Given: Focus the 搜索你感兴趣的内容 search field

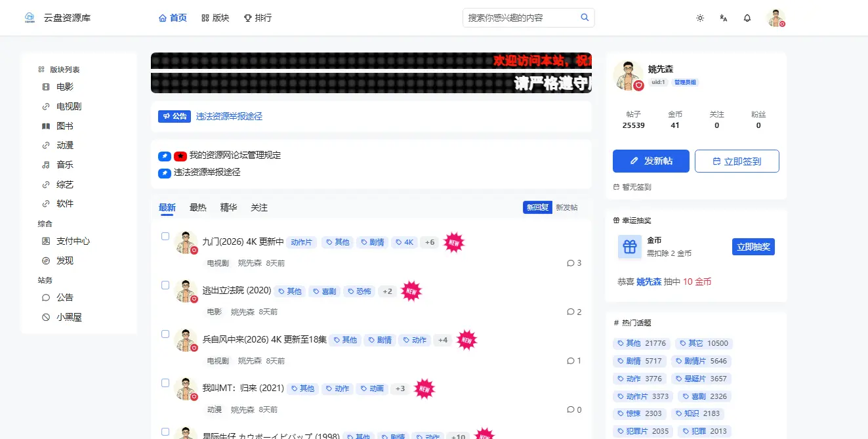Looking at the screenshot, I should click(x=520, y=18).
